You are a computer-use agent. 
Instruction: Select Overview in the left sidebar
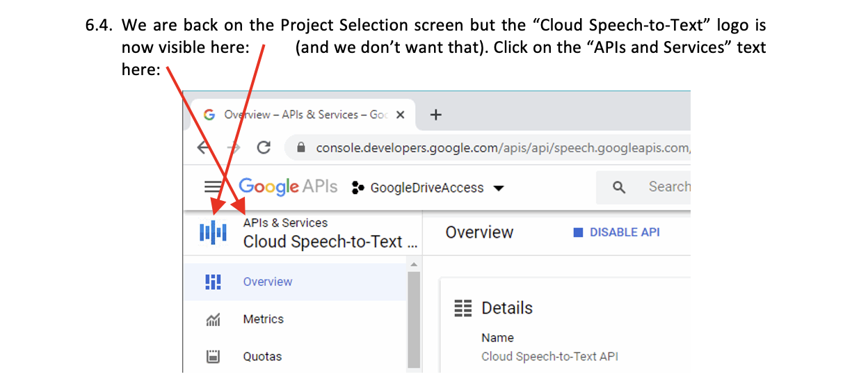point(267,282)
